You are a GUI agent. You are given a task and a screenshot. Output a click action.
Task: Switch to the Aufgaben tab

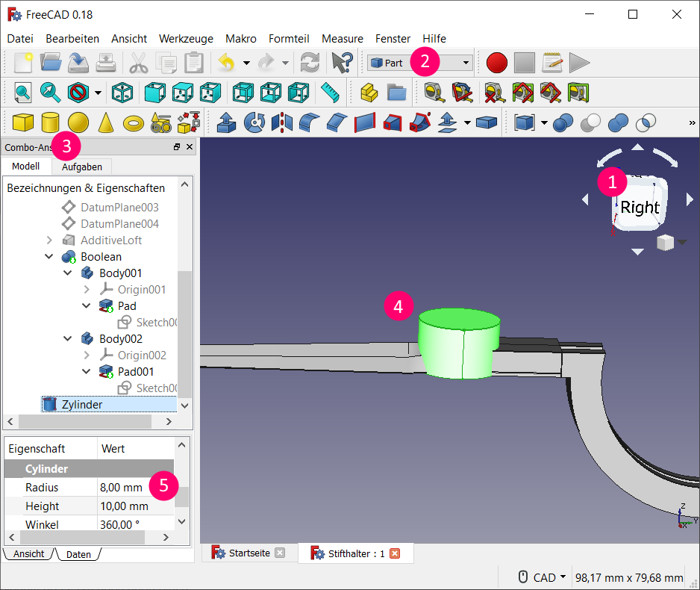pos(81,167)
